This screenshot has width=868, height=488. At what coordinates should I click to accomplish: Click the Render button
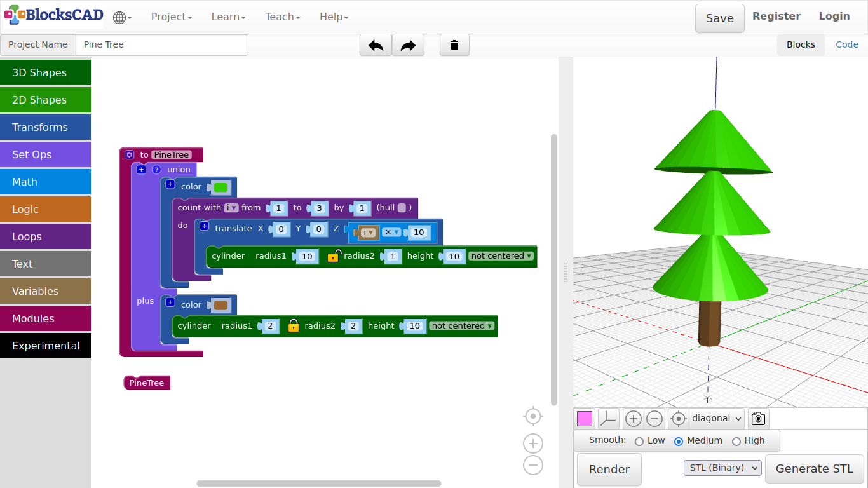[609, 470]
